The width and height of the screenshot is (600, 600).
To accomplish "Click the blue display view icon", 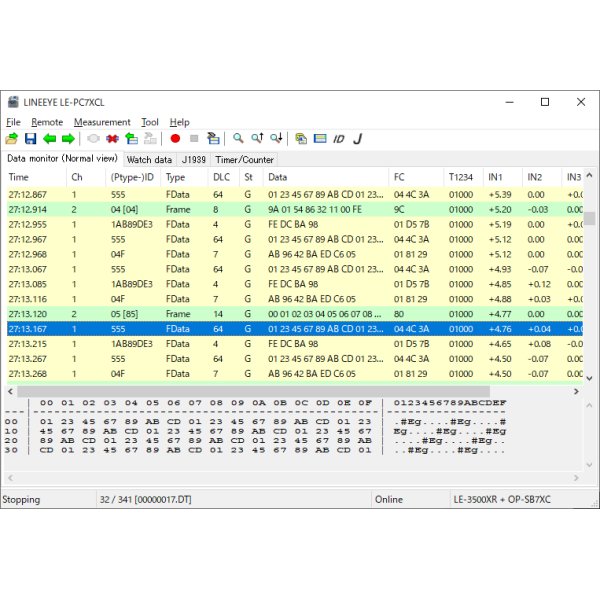I will (x=320, y=139).
